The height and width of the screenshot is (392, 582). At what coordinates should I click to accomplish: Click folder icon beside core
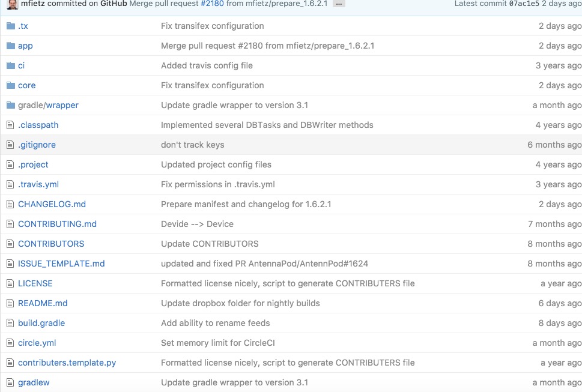[11, 85]
